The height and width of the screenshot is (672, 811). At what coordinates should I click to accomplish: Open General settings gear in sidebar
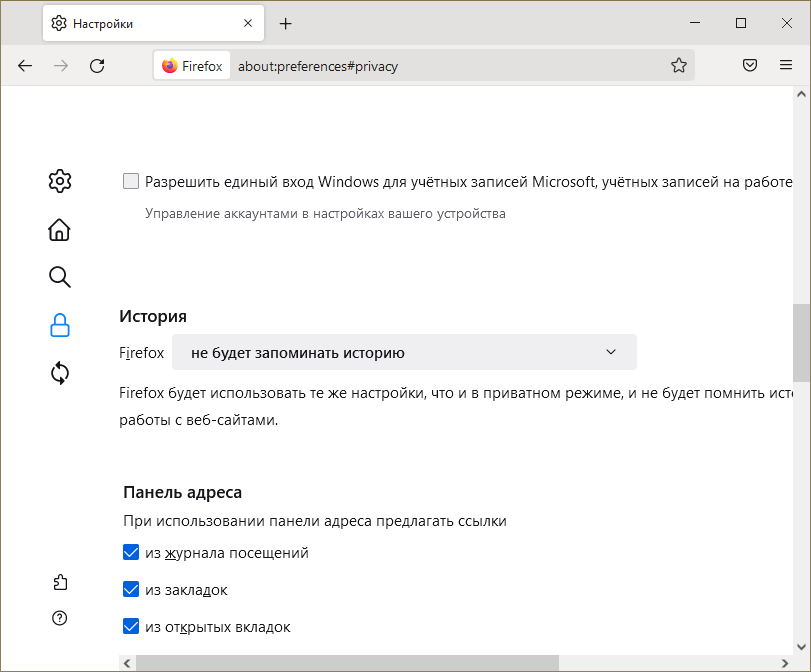tap(60, 181)
